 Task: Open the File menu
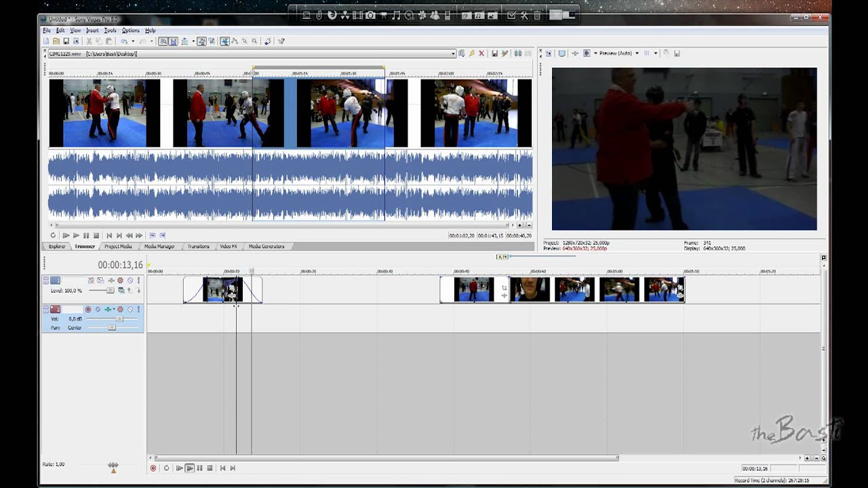coord(47,30)
